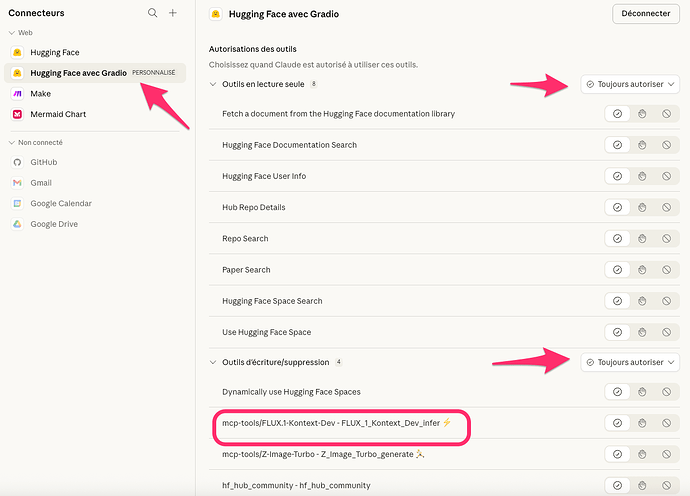This screenshot has height=496, width=690.
Task: Block the Hub Repo Details tool
Action: click(x=665, y=208)
